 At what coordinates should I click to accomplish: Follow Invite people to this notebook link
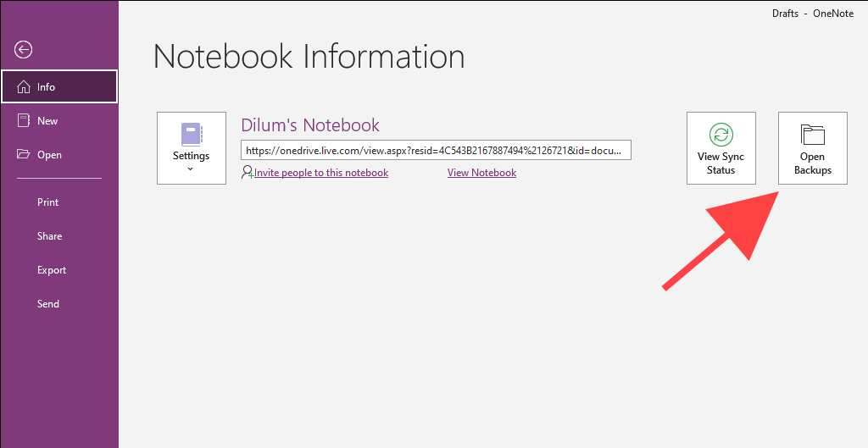coord(321,173)
